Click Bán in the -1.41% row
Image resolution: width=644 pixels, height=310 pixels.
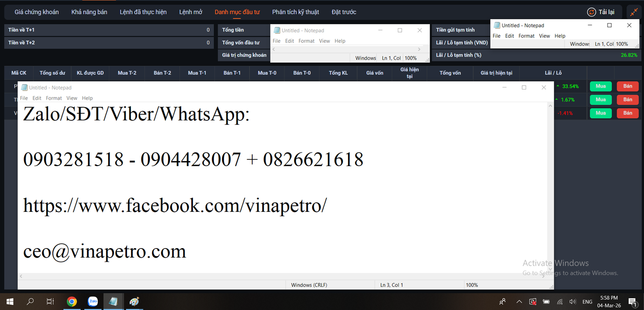[x=627, y=113]
